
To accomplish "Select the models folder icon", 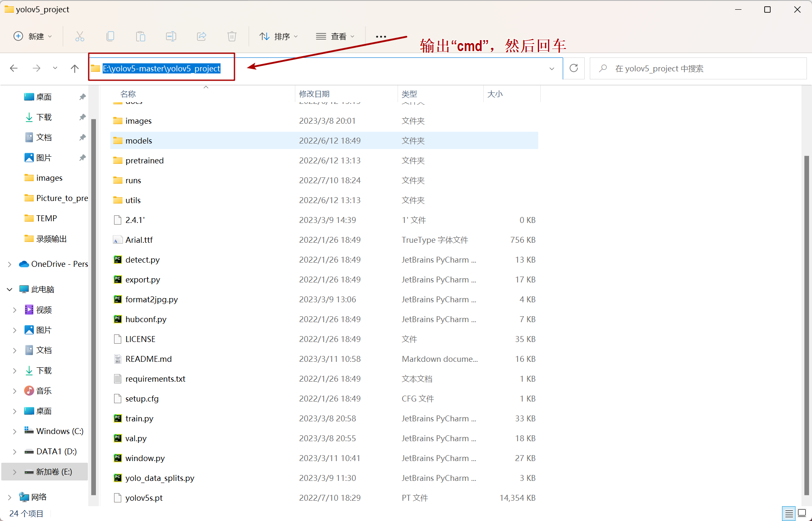I will coord(118,141).
